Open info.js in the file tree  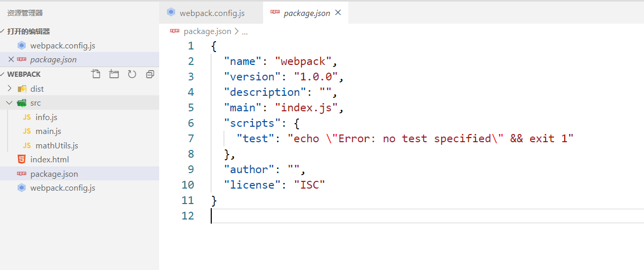point(46,117)
